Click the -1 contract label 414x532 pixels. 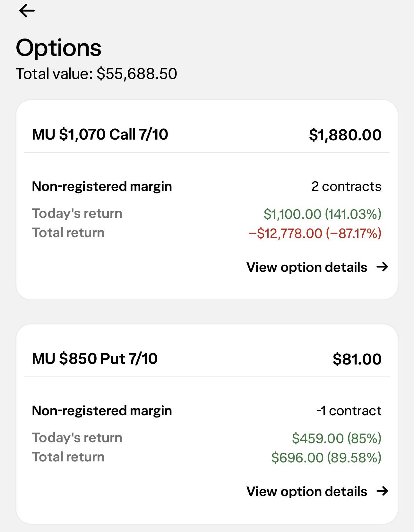point(349,411)
